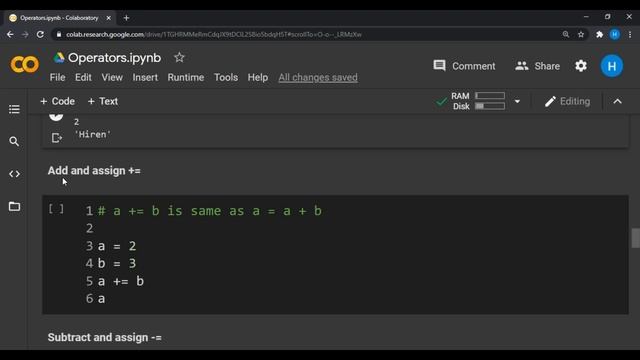The image size is (640, 360).
Task: Open a new browser tab
Action: pos(126,18)
